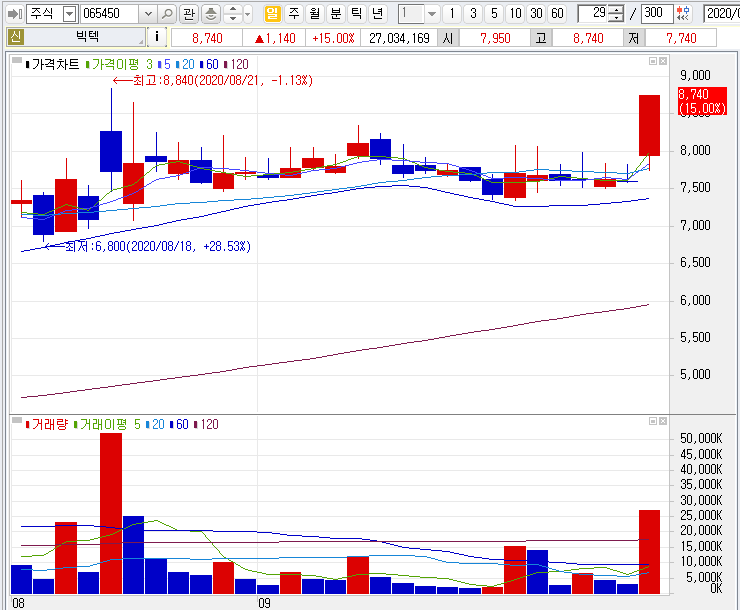The height and width of the screenshot is (610, 740).
Task: Click the interval preset button 5
Action: point(494,13)
